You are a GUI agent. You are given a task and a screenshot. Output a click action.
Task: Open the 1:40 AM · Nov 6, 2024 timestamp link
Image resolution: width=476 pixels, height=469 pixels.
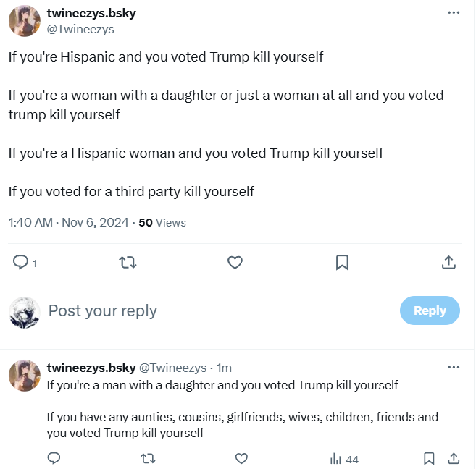tap(68, 222)
